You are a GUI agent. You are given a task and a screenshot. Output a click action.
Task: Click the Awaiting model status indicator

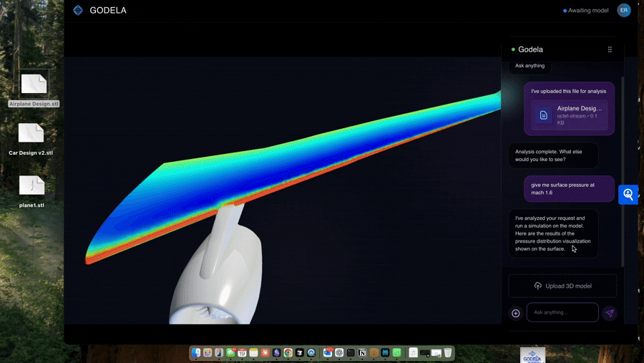point(587,11)
